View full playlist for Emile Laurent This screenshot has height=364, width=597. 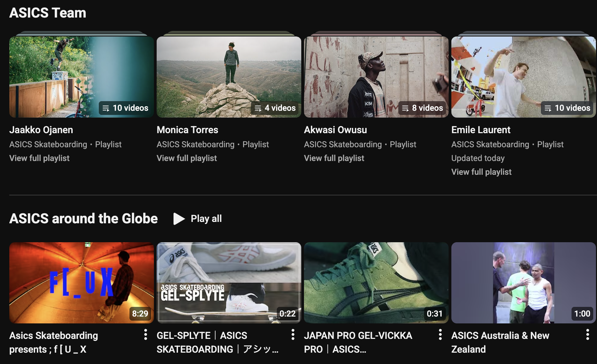pyautogui.click(x=481, y=172)
